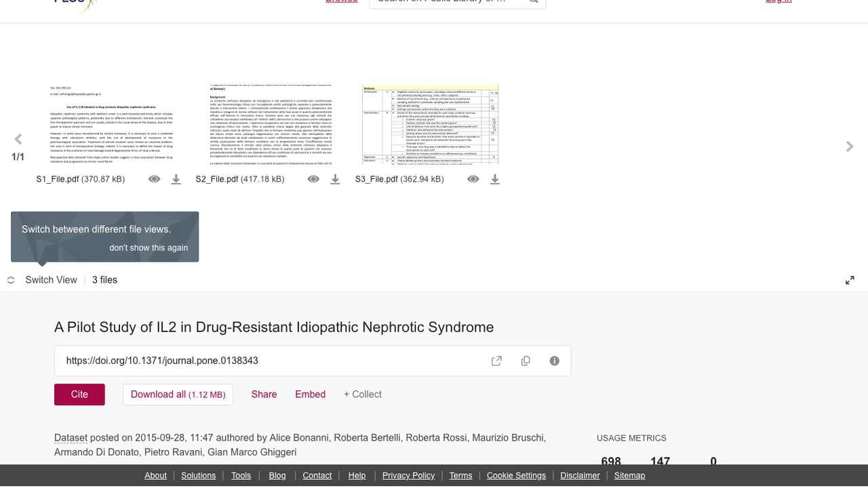The width and height of the screenshot is (868, 488).
Task: Select the S3_File.pdf file name
Action: point(376,179)
